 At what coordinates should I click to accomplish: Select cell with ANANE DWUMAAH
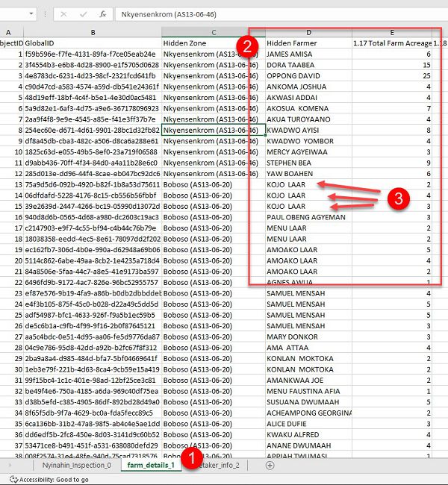[x=308, y=445]
